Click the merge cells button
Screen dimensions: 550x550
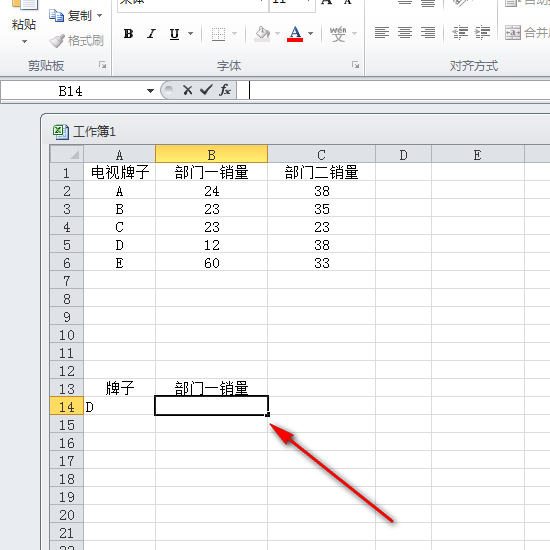click(526, 33)
